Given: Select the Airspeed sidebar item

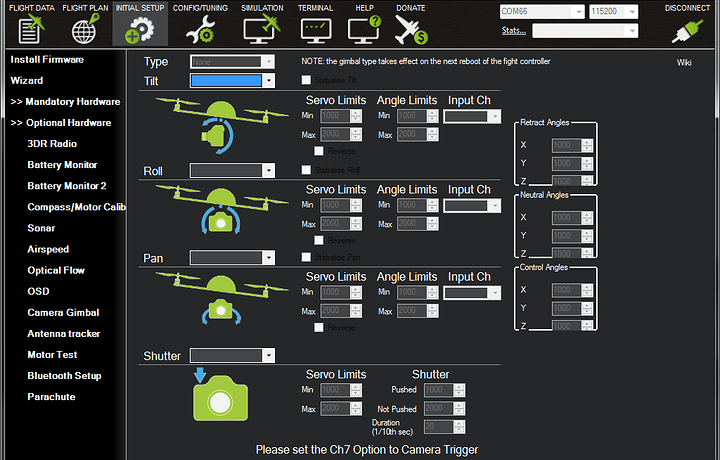Looking at the screenshot, I should [x=48, y=249].
